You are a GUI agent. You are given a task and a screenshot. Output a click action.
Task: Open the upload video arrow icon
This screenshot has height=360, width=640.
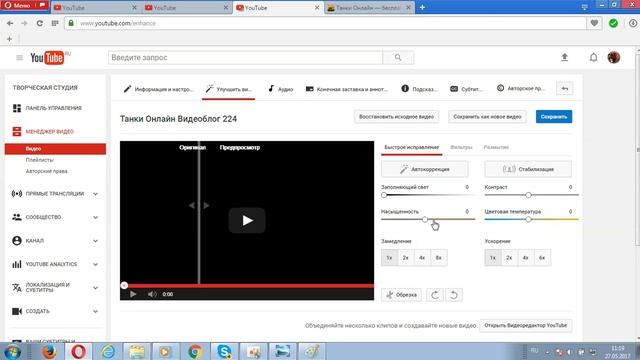(564, 58)
